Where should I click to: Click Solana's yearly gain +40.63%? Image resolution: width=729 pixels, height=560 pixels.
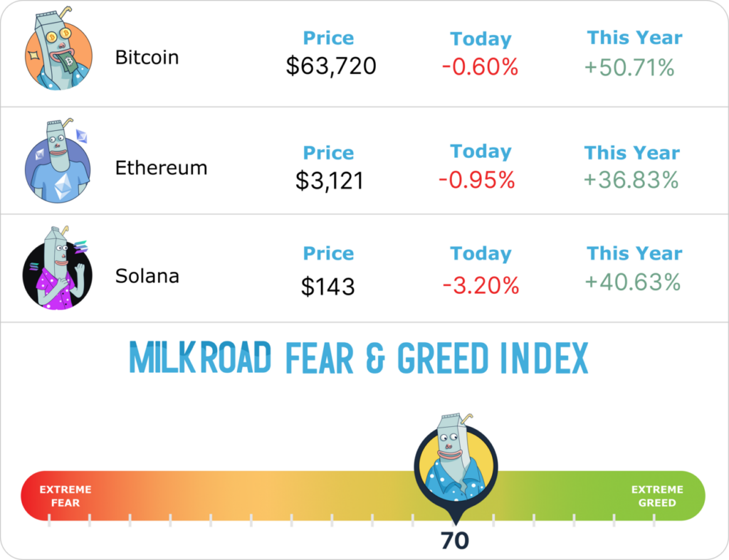coord(633,282)
